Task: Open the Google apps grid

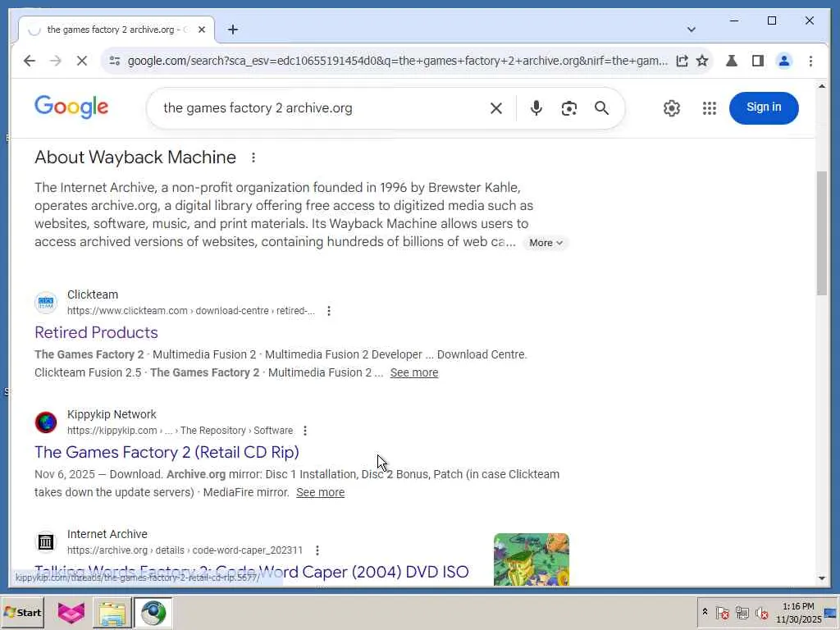Action: 710,108
